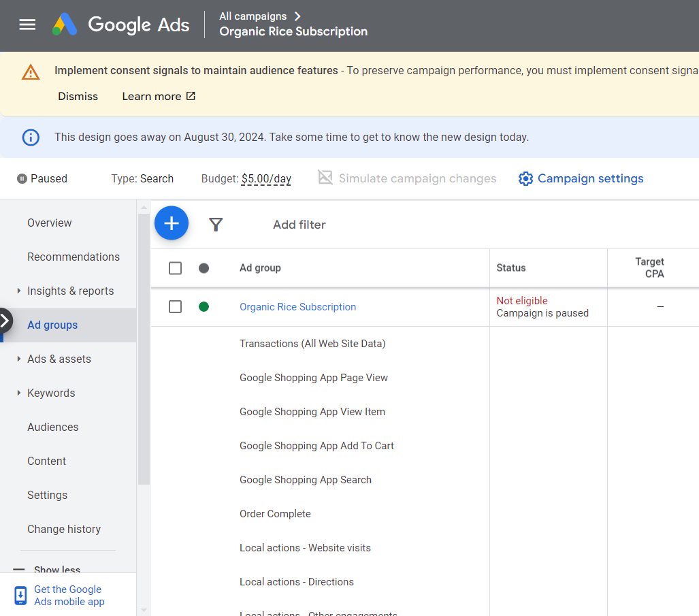Expand the Insights & reports section
Viewport: 699px width, 616px height.
pyautogui.click(x=19, y=291)
